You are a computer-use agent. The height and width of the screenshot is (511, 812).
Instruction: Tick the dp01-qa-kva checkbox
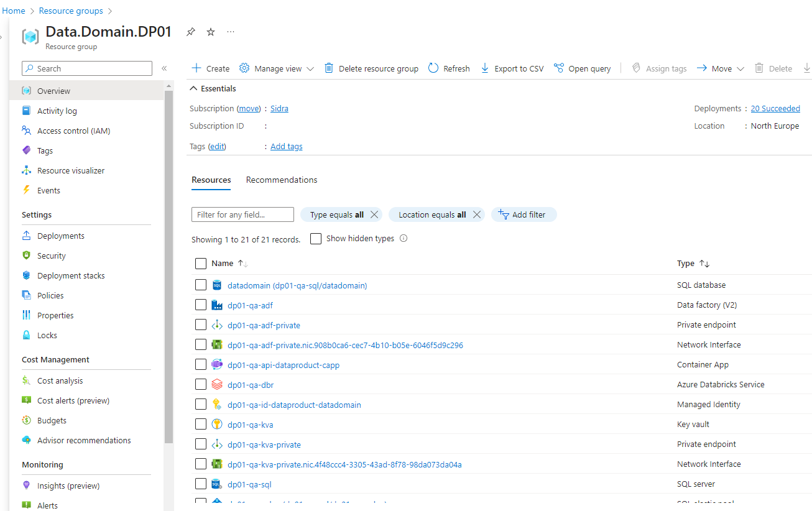coord(201,425)
